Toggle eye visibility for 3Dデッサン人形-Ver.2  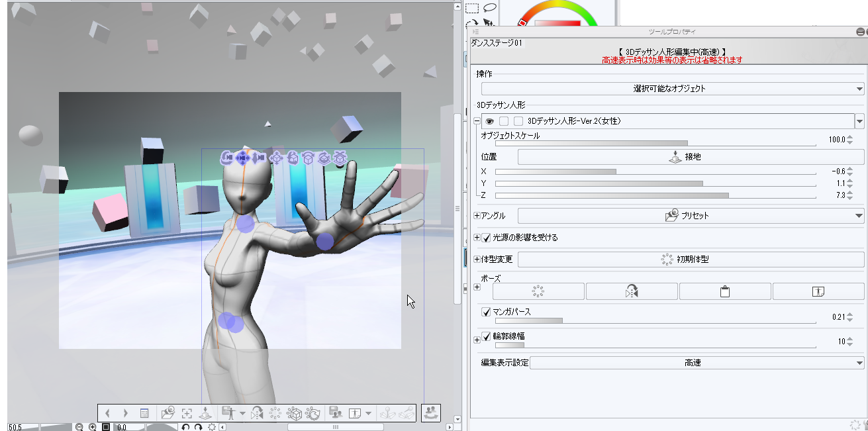click(490, 121)
